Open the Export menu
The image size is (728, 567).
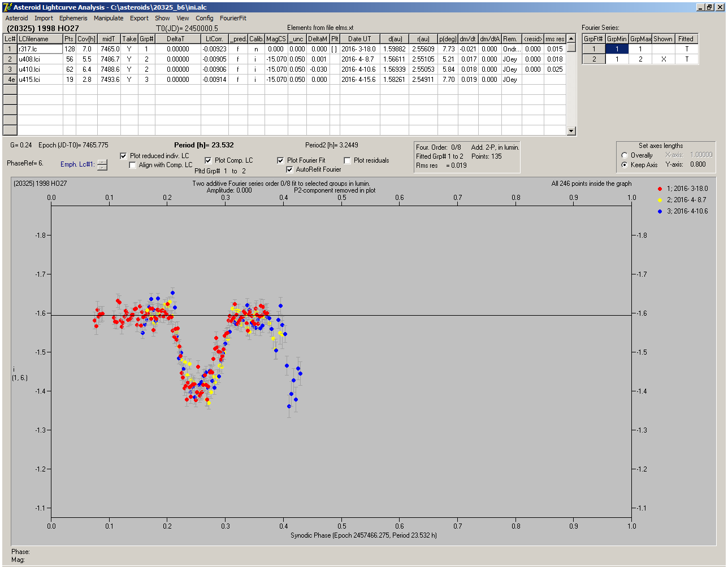(139, 18)
